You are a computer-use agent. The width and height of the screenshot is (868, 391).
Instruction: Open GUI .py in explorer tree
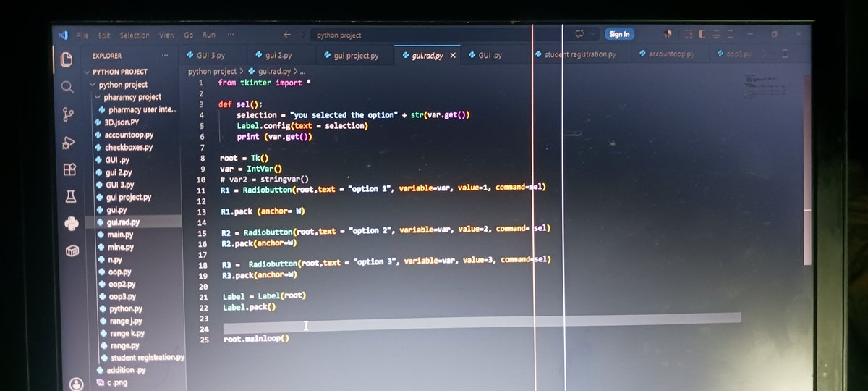pos(117,160)
